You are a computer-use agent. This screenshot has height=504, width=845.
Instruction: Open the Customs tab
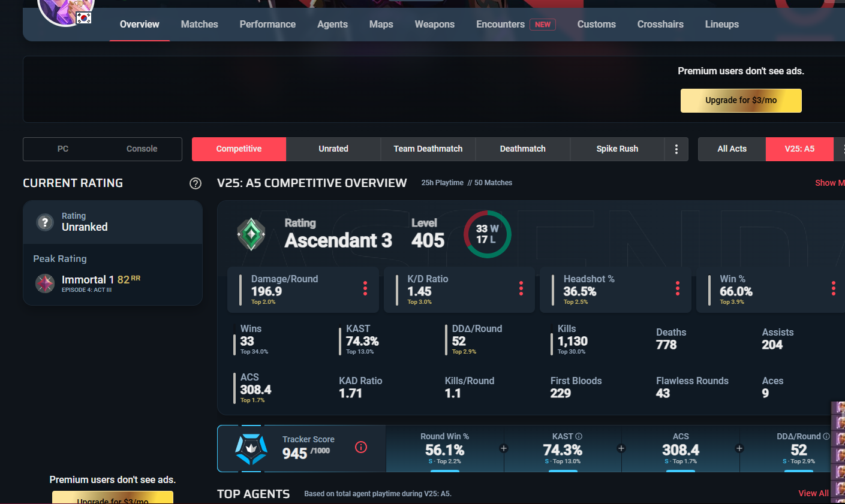pos(597,25)
